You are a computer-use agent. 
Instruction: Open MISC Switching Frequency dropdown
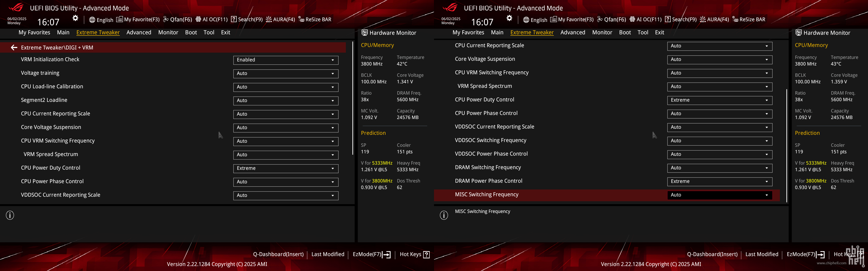click(720, 195)
